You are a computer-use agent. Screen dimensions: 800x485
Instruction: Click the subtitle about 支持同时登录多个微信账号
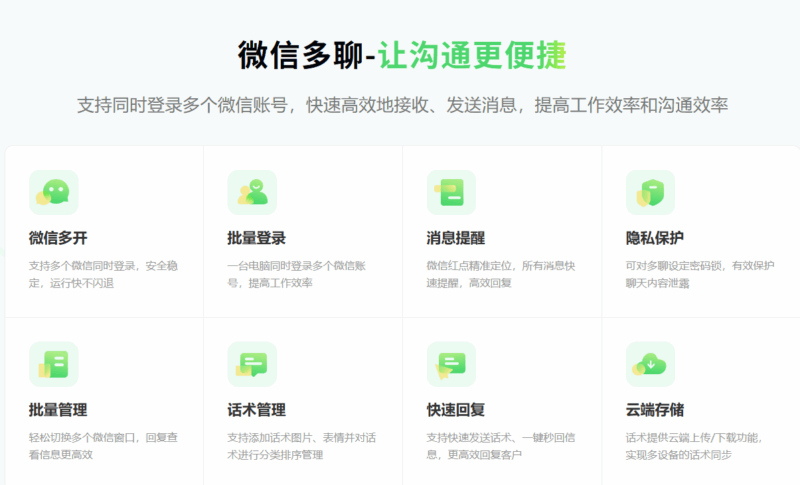402,105
